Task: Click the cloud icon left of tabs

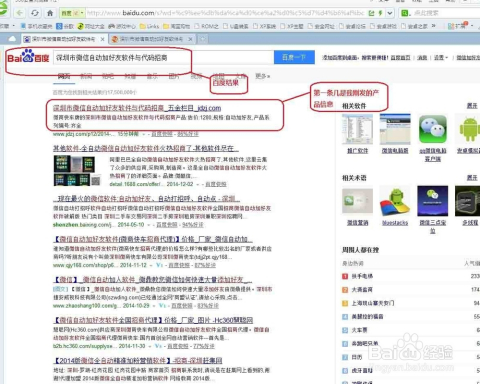Action: pos(12,39)
